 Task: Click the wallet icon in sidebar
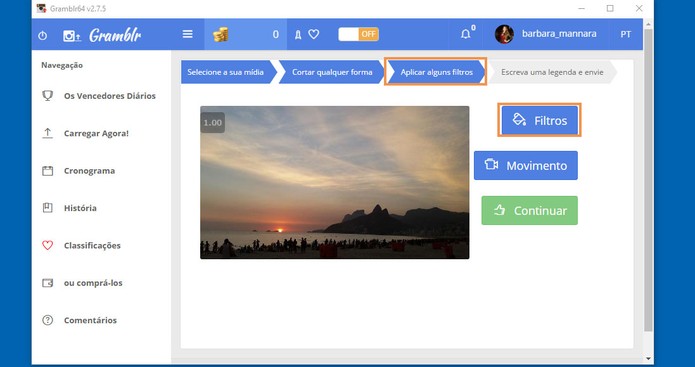point(47,283)
